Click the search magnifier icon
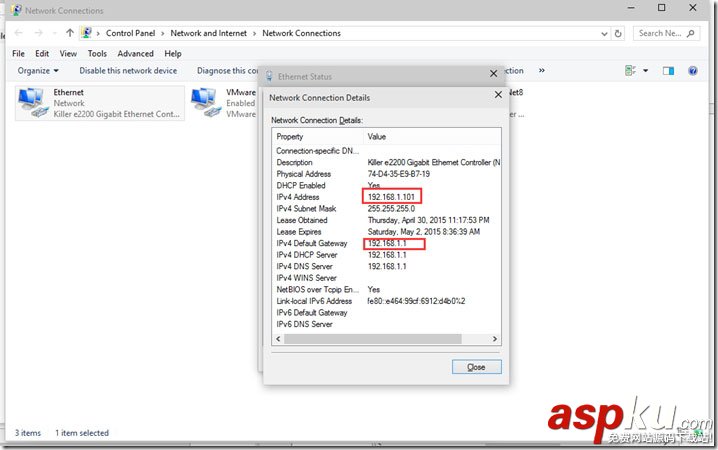 click(691, 33)
